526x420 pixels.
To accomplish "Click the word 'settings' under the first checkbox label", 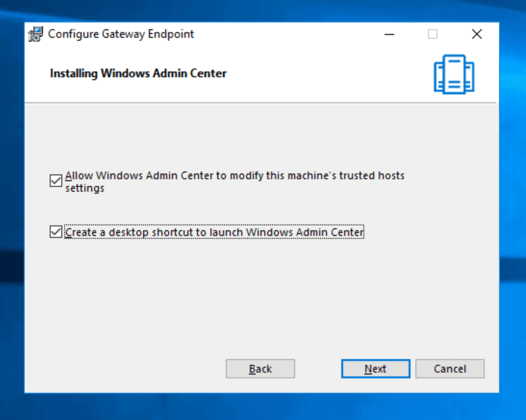I will tap(85, 189).
